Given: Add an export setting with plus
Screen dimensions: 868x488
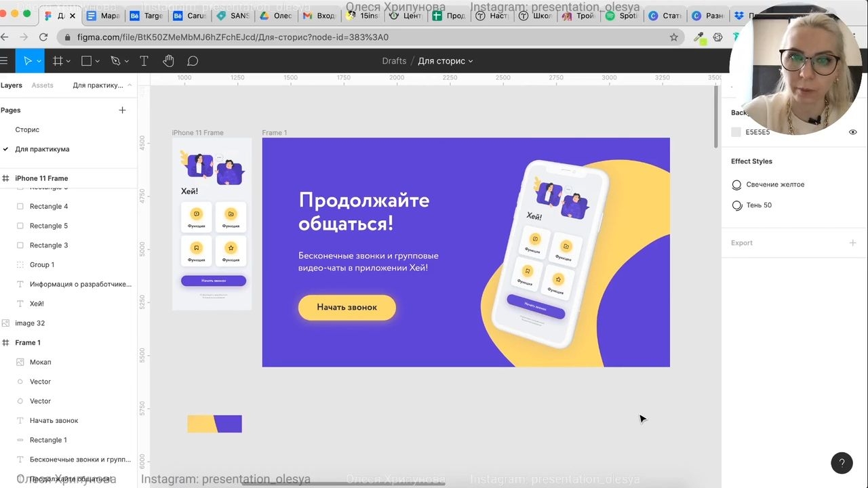Looking at the screenshot, I should click(x=852, y=243).
